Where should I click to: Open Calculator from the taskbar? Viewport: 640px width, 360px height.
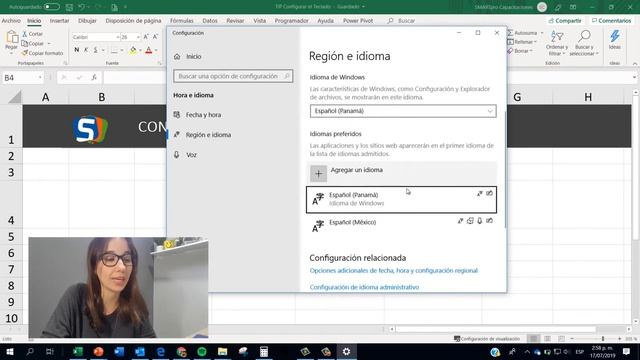pos(264,351)
